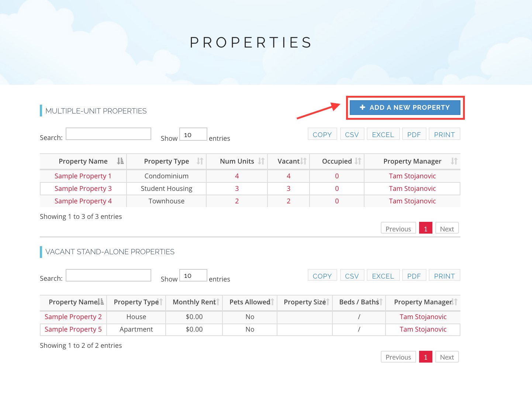Sort by Beds / Baths arrows icon
The width and height of the screenshot is (532, 395).
tap(380, 302)
